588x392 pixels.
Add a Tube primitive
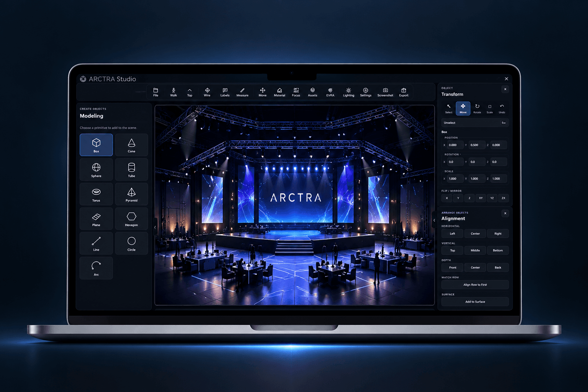pos(131,169)
